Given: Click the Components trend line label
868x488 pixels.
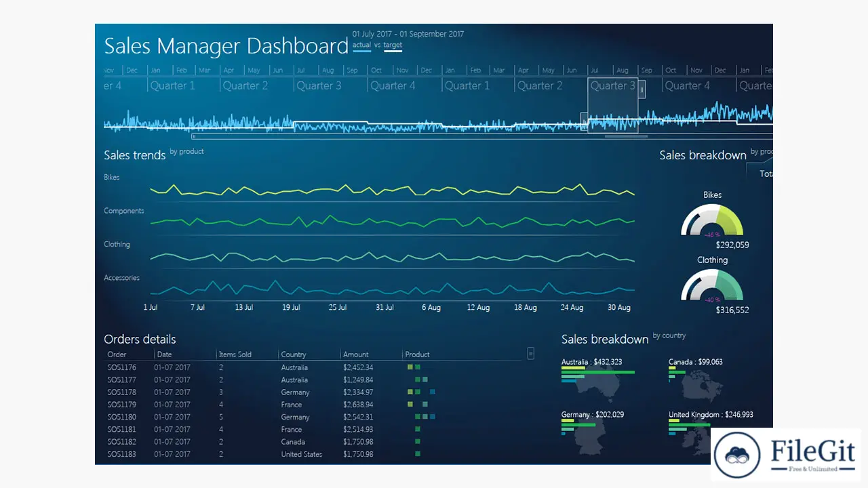Looking at the screenshot, I should pyautogui.click(x=123, y=211).
